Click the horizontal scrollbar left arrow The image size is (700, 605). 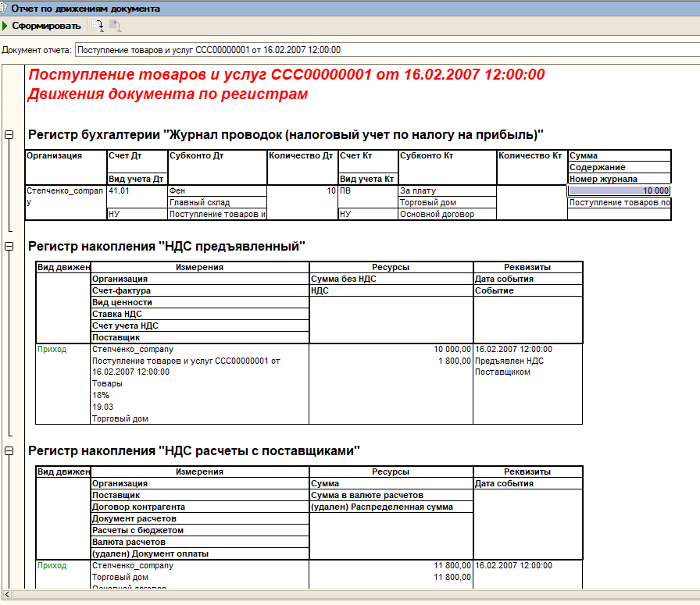point(7,594)
